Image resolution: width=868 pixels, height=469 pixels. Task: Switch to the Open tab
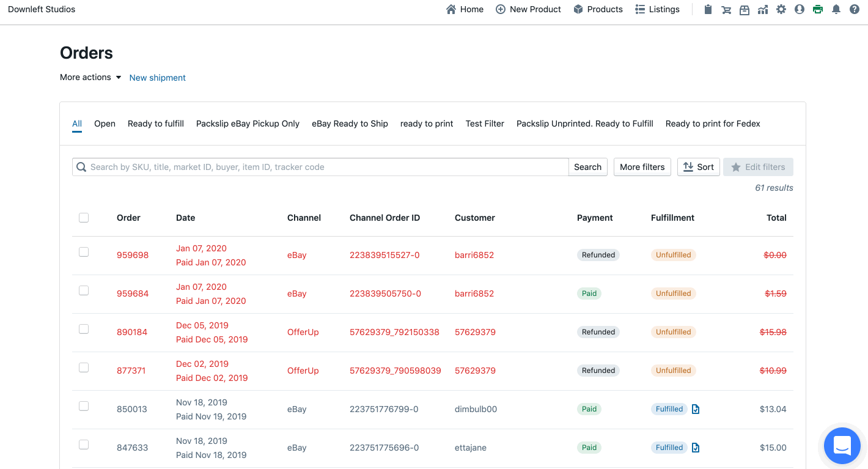pyautogui.click(x=105, y=124)
